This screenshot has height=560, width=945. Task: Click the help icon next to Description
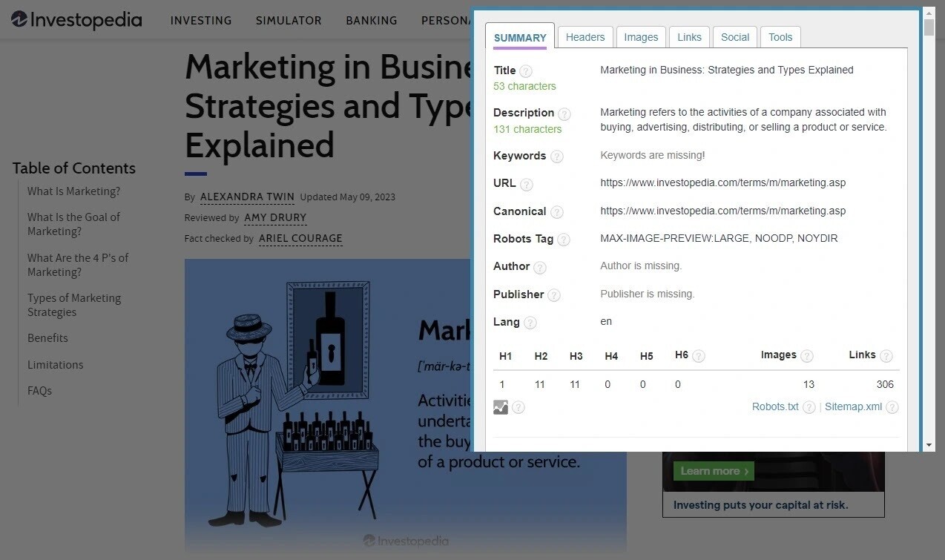point(564,114)
